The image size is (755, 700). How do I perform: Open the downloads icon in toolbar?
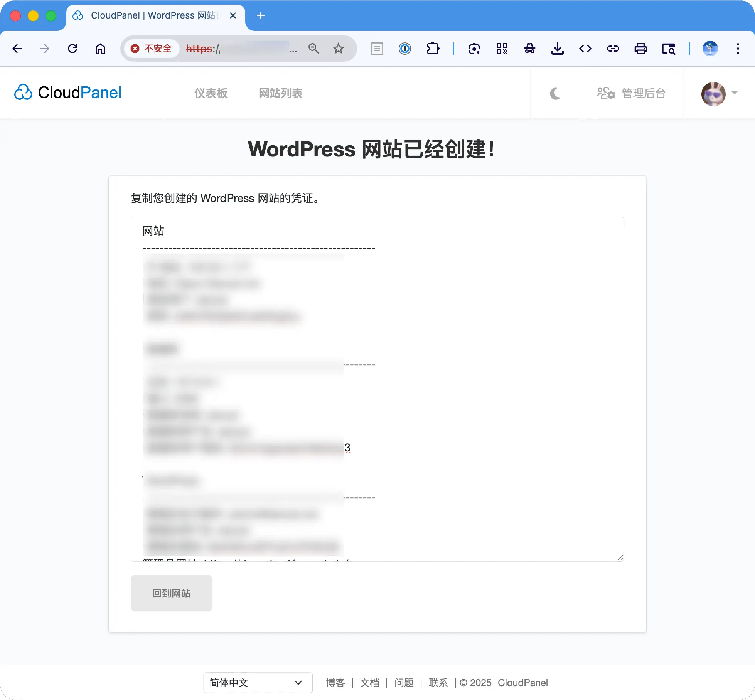click(x=557, y=49)
